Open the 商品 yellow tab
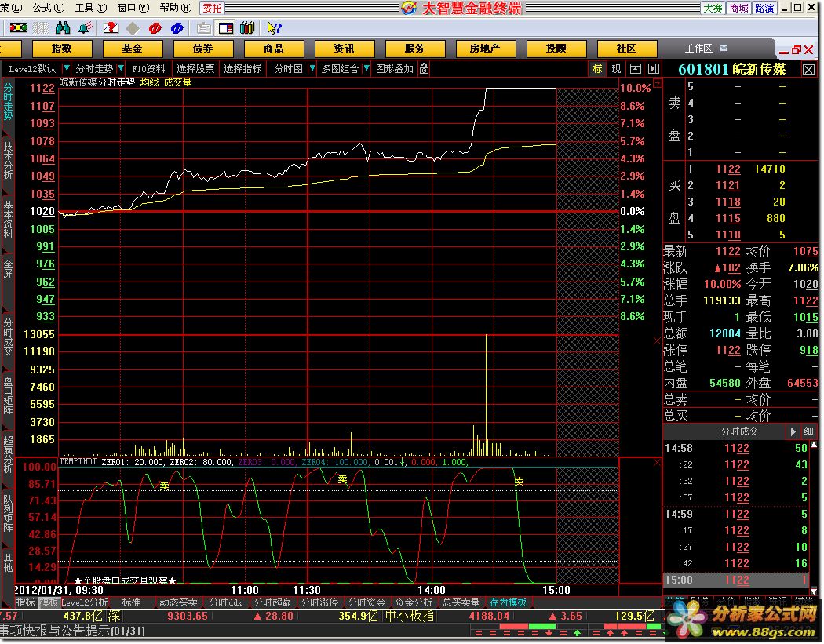824x644 pixels. pos(273,49)
